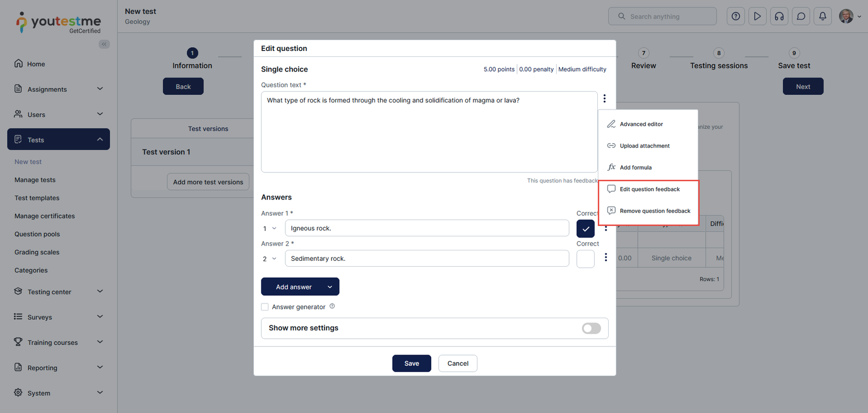Click the play icon in top bar
Screen dimensions: 868x413
click(757, 16)
